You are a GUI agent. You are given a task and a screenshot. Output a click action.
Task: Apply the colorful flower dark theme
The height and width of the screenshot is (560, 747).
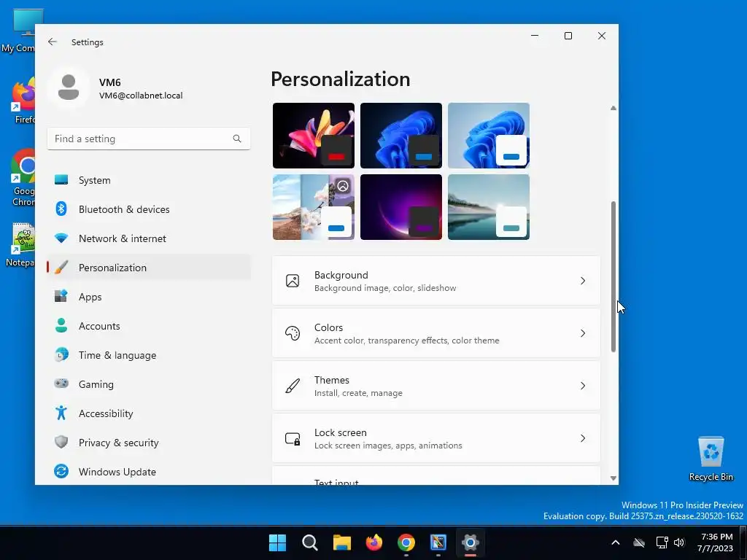tap(314, 135)
